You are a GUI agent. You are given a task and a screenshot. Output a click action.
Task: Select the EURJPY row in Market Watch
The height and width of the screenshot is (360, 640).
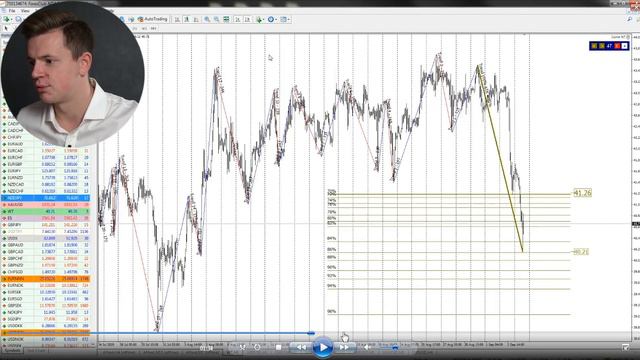(x=46, y=171)
